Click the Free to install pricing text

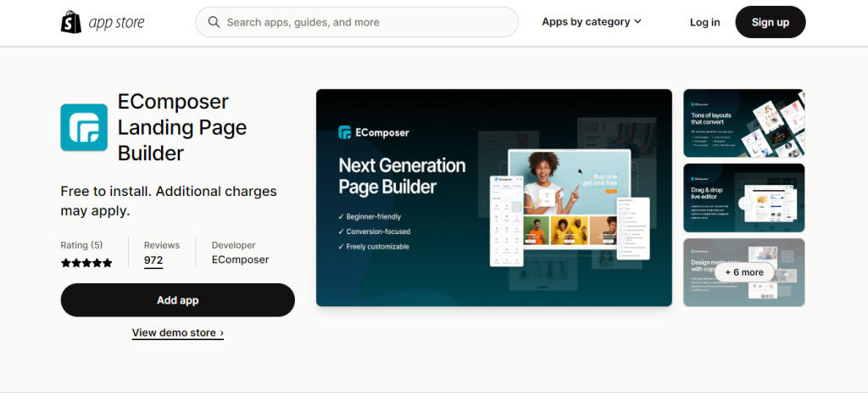169,201
